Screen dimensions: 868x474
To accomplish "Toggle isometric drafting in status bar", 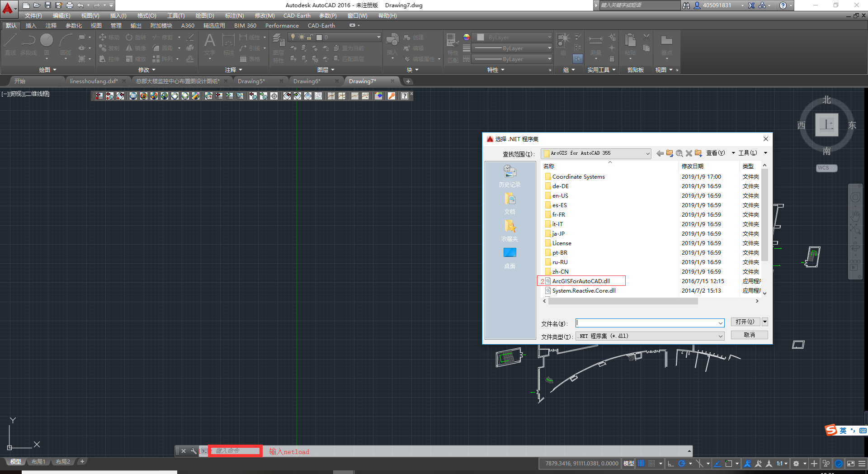I will 699,464.
